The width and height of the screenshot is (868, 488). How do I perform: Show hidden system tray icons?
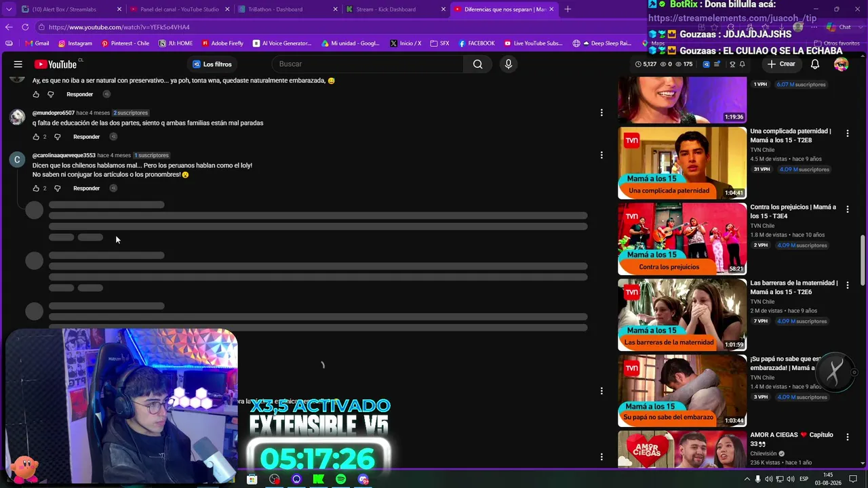pyautogui.click(x=747, y=479)
